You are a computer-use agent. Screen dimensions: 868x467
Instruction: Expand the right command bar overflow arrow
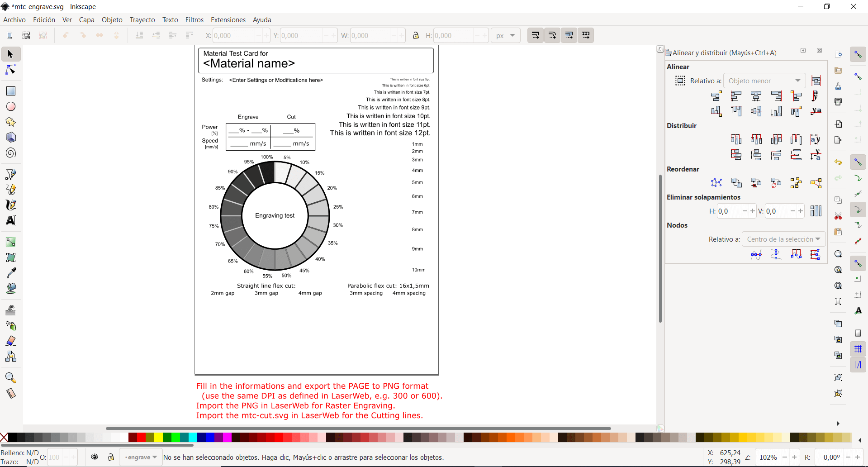838,424
